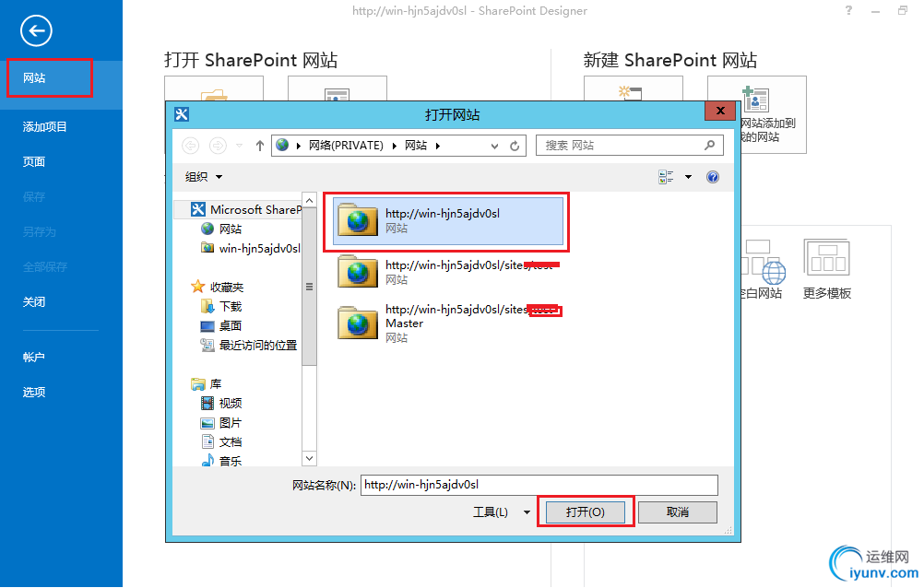Expand the view options dropdown arrow
Viewport: 924px width, 588px height.
[688, 177]
